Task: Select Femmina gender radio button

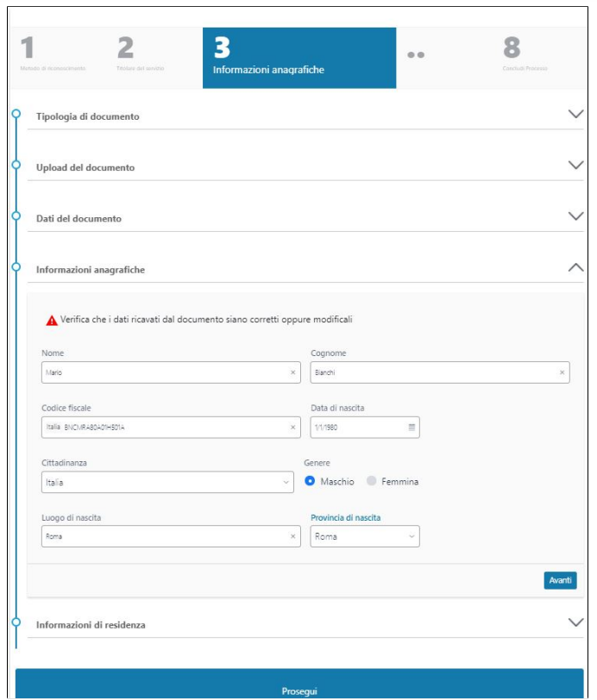Action: (372, 482)
